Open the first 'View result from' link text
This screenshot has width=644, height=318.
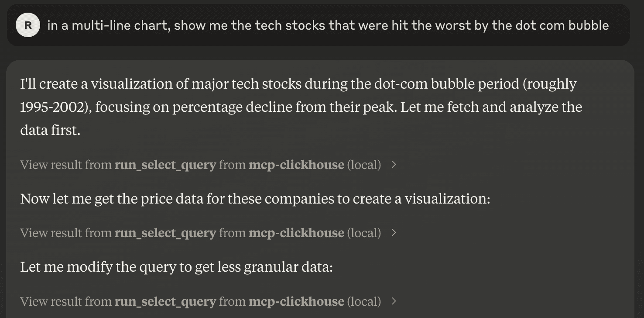[66, 165]
